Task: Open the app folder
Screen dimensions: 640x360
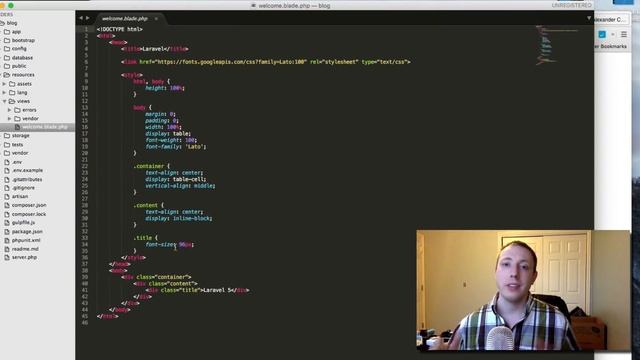Action: coord(16,32)
